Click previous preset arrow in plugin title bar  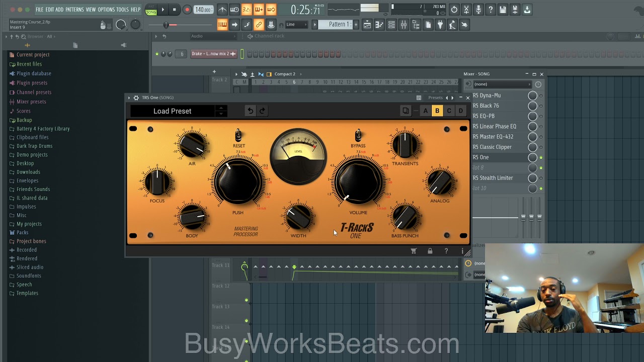pyautogui.click(x=447, y=98)
